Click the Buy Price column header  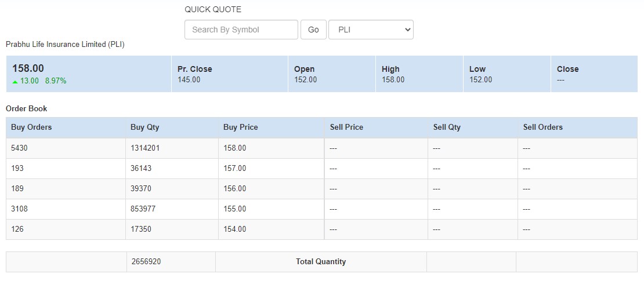click(240, 127)
